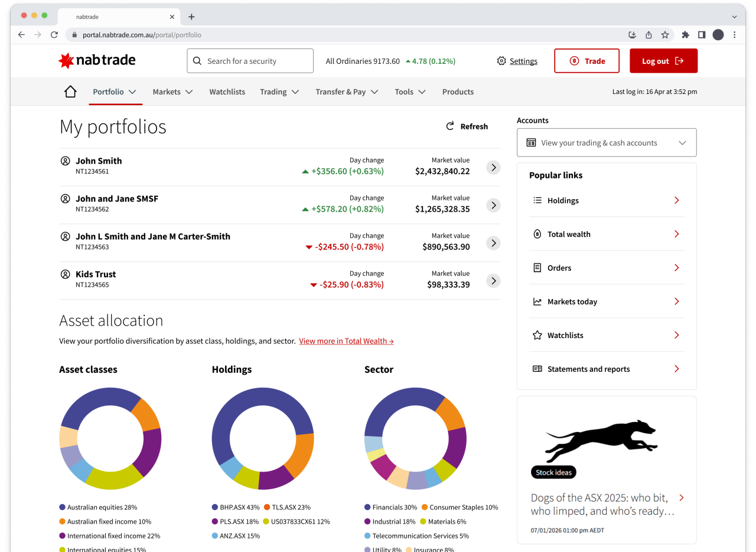Click the All Ordinaries 9173.60 index
Viewport: 756px width, 552px height.
(363, 61)
